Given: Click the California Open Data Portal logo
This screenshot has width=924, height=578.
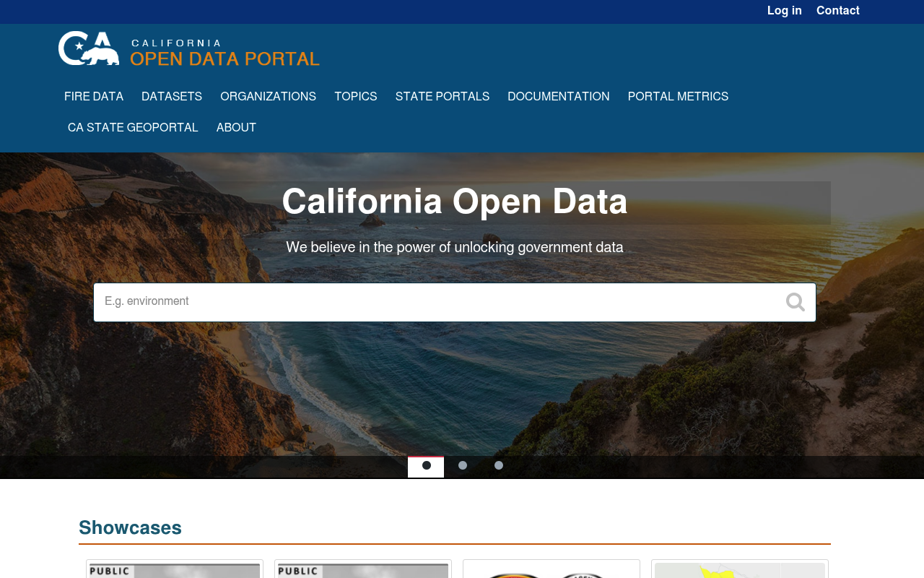Looking at the screenshot, I should pyautogui.click(x=189, y=48).
